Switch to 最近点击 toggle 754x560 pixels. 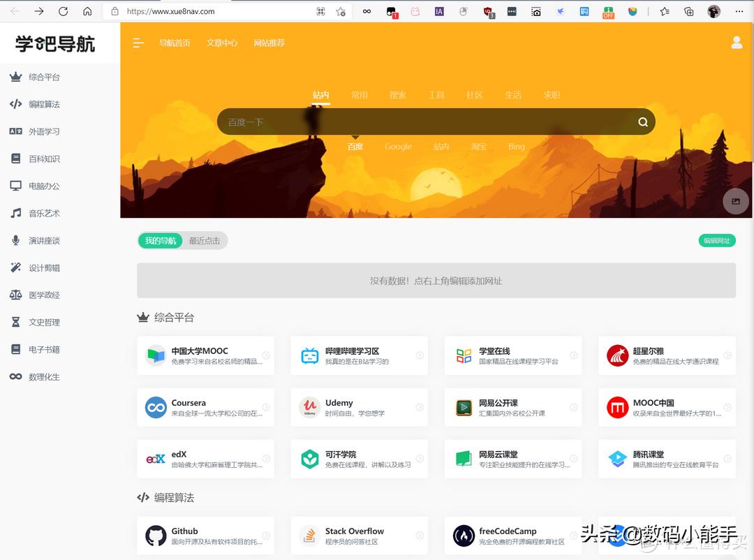coord(205,241)
